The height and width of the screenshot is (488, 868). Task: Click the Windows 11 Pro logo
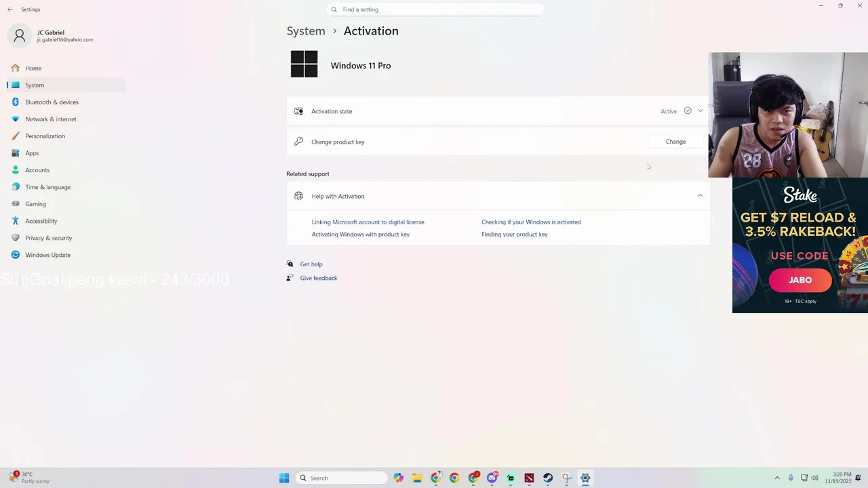coord(304,64)
